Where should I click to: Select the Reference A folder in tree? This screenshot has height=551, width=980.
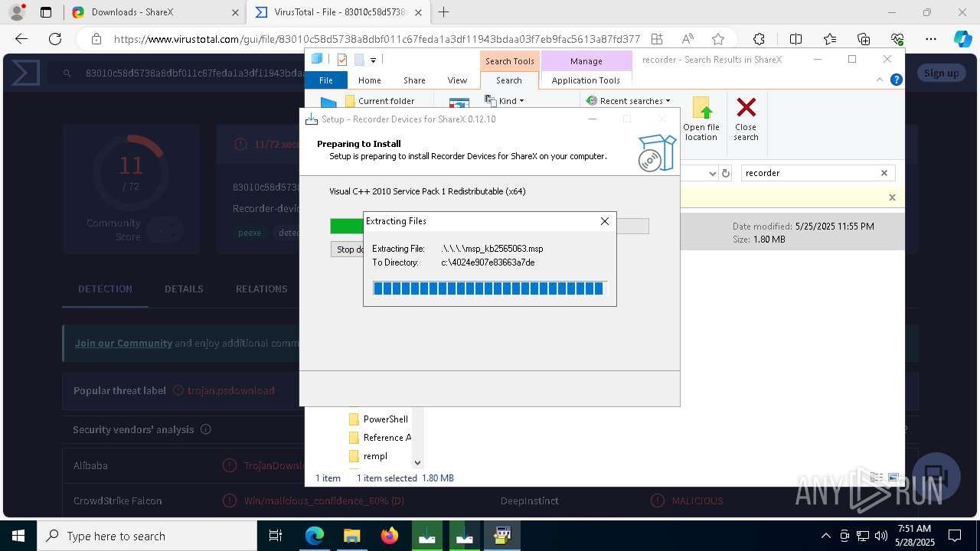click(380, 438)
